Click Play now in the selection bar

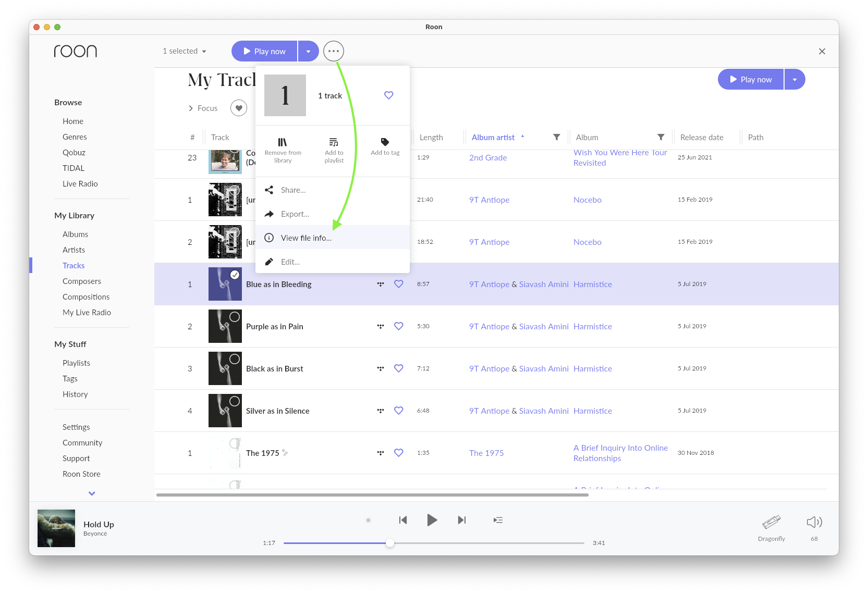click(x=264, y=51)
